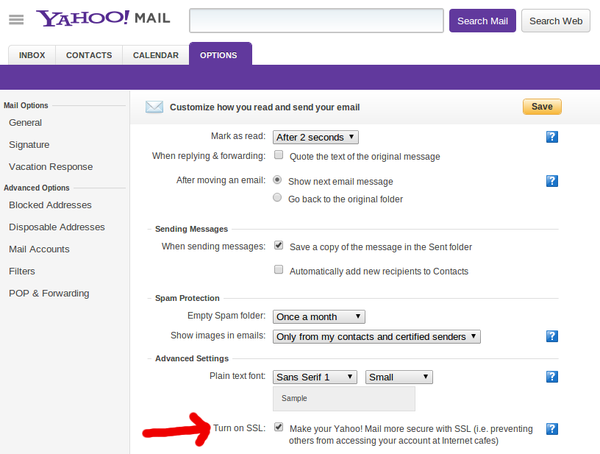Open help icon for Plain text font
This screenshot has height=454, width=600.
coord(551,377)
